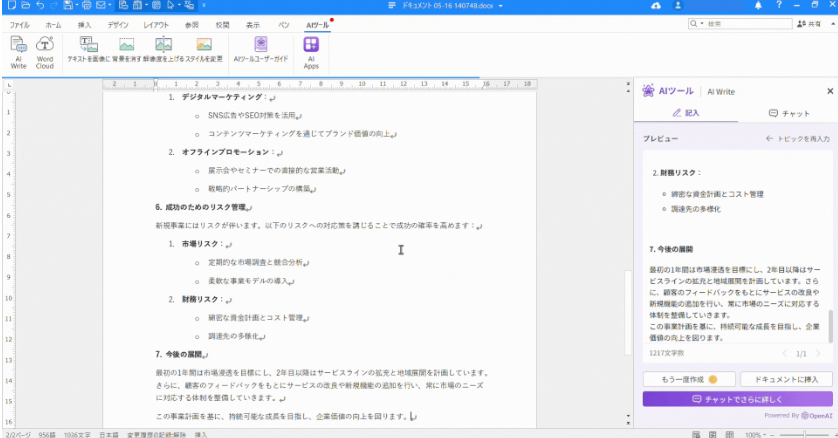This screenshot has width=838, height=438.
Task: Click the heading 6. 成功のためのリスク管理
Action: 203,207
